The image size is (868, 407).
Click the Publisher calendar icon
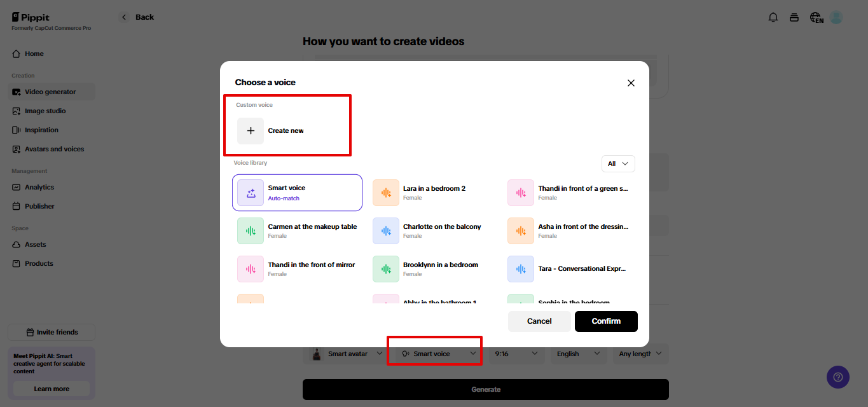pyautogui.click(x=17, y=206)
